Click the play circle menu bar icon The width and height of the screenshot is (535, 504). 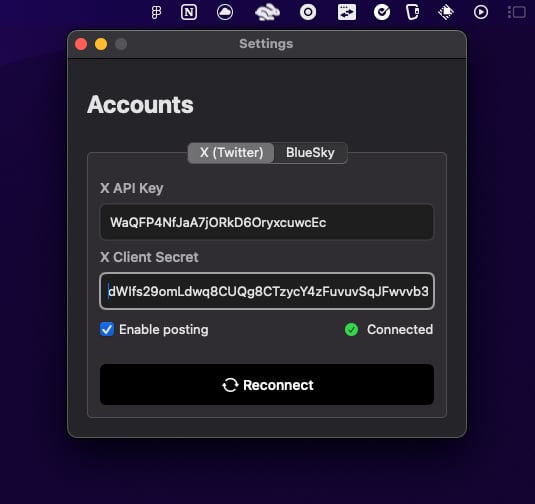(x=481, y=12)
